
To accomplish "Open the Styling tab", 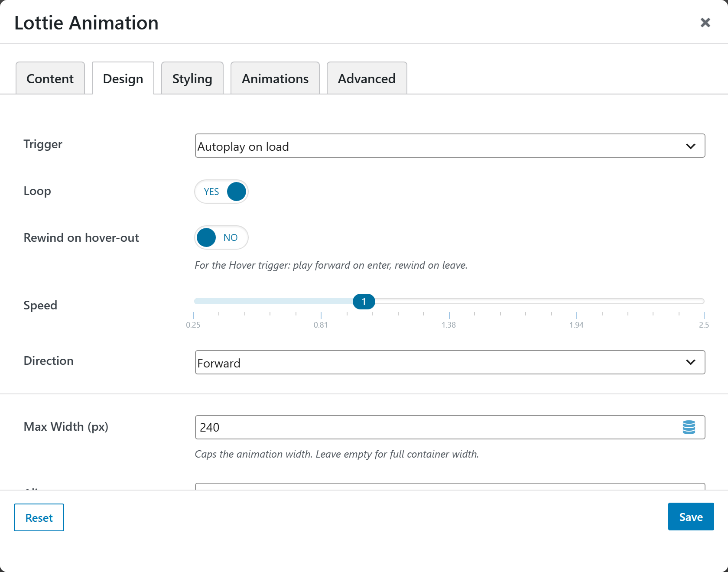I will pyautogui.click(x=192, y=78).
